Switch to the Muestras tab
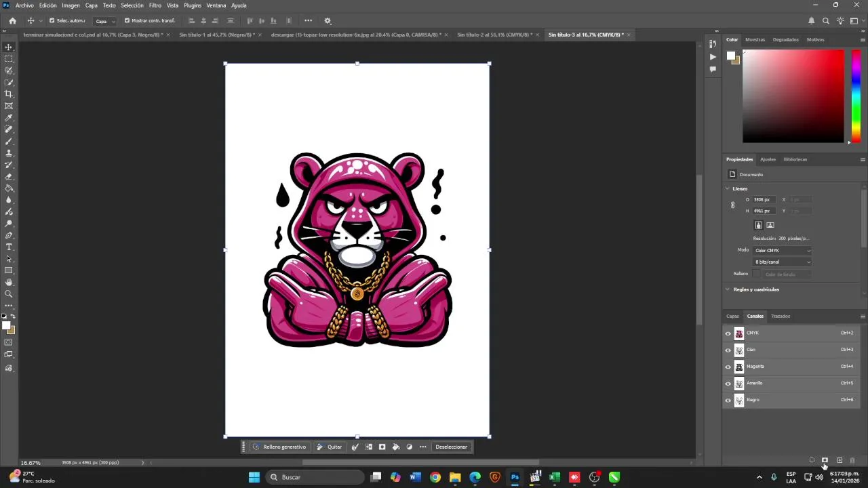The height and width of the screenshot is (488, 868). 755,39
